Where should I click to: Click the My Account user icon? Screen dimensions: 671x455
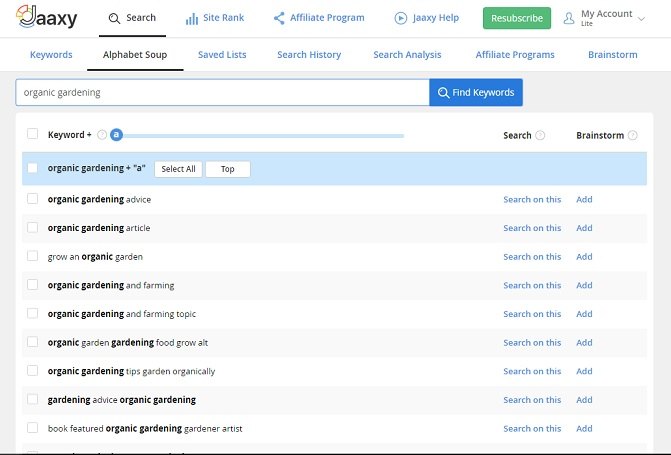(569, 18)
